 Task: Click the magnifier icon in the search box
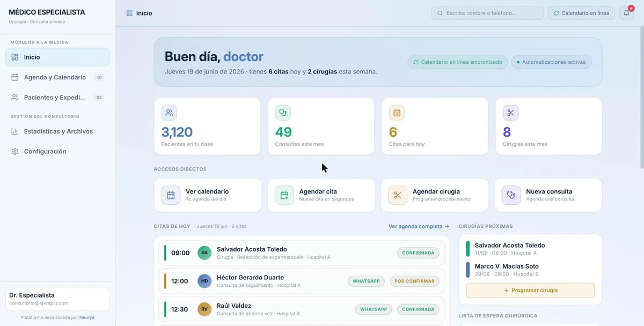point(440,13)
